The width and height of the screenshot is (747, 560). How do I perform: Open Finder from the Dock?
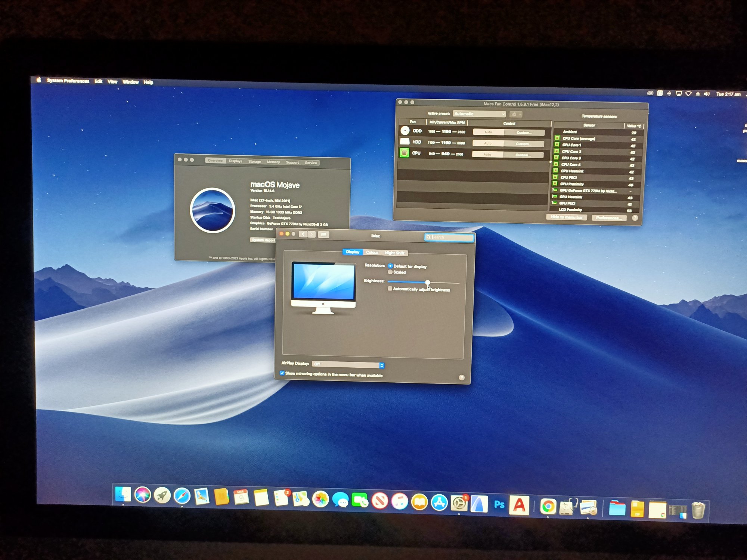(x=123, y=494)
